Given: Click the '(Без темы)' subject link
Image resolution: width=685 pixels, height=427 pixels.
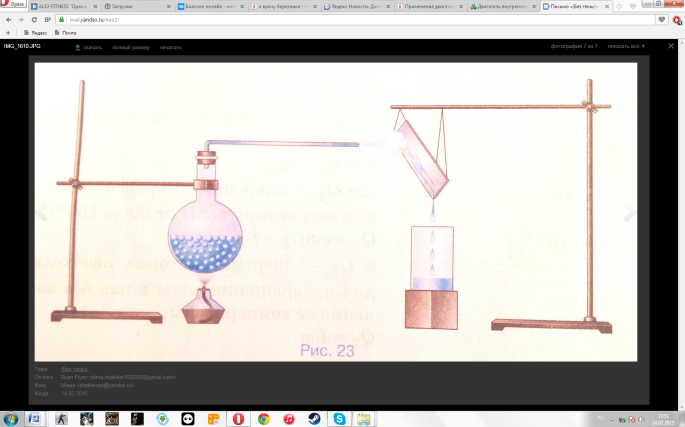Looking at the screenshot, I should click(x=74, y=369).
